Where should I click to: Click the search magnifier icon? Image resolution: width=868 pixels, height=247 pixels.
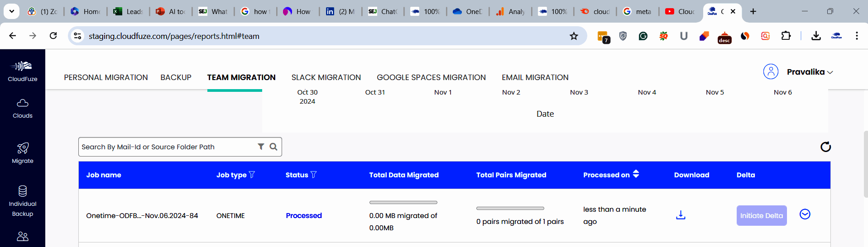[273, 147]
